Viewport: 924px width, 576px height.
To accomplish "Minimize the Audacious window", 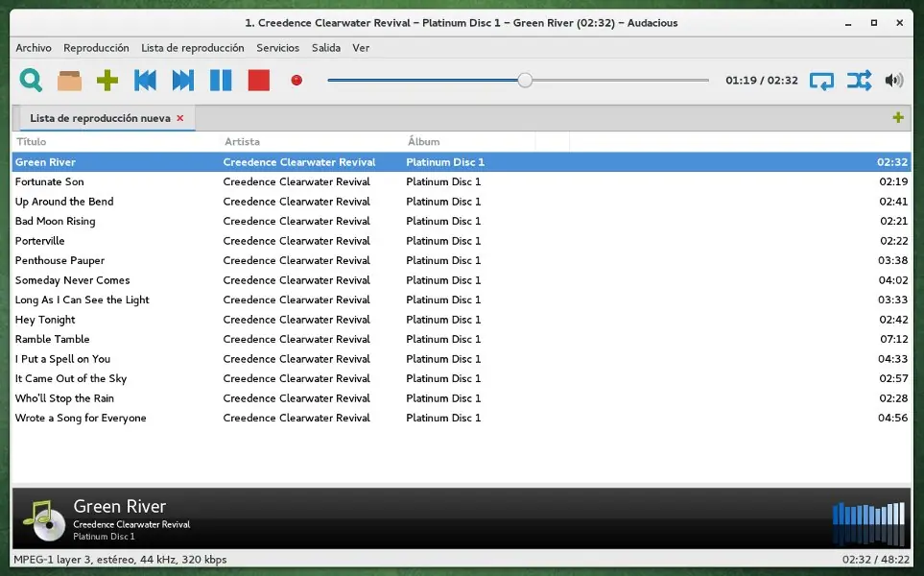I will [x=848, y=23].
